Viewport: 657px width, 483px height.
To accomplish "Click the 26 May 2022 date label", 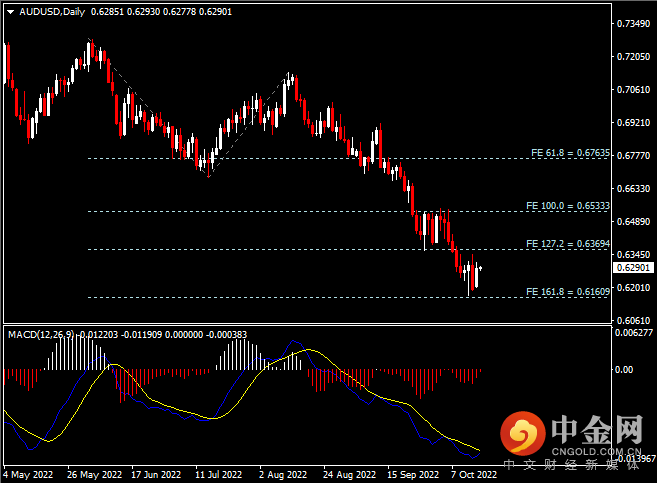I will pos(94,475).
